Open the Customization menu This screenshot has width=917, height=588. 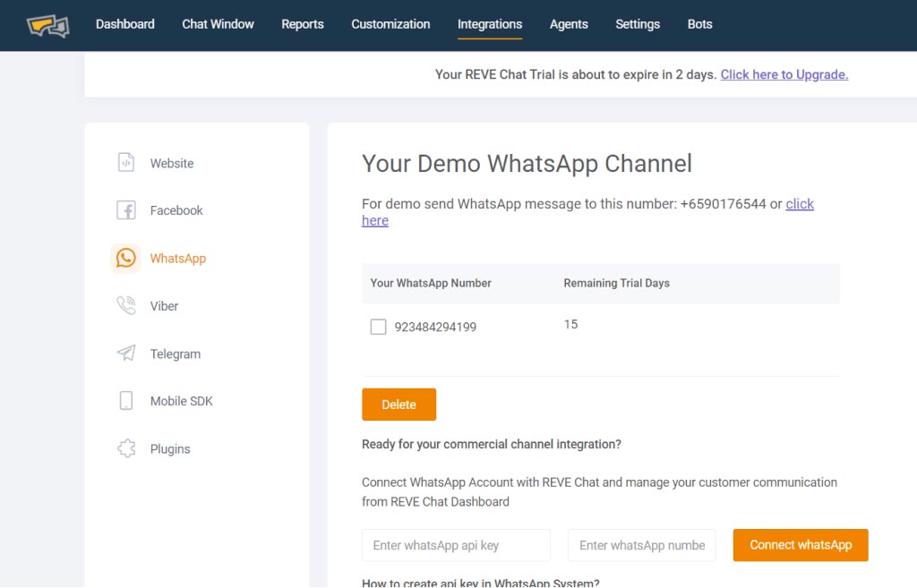[x=390, y=24]
